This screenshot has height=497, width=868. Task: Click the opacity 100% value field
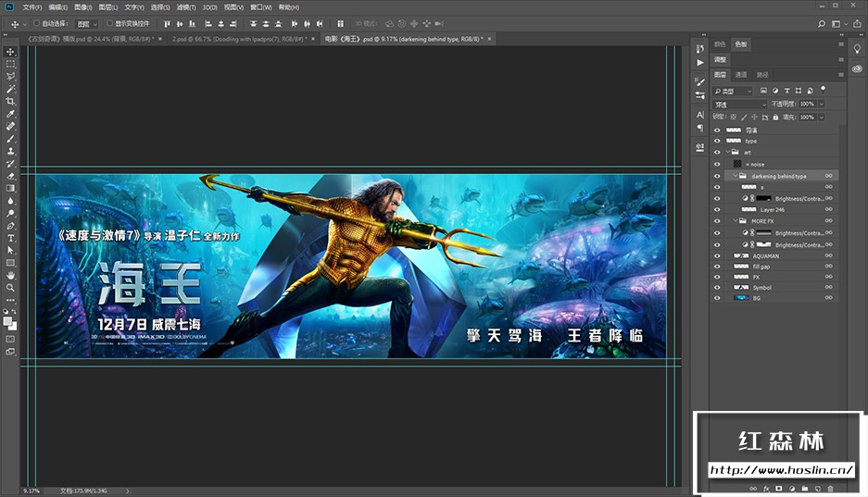coord(808,104)
